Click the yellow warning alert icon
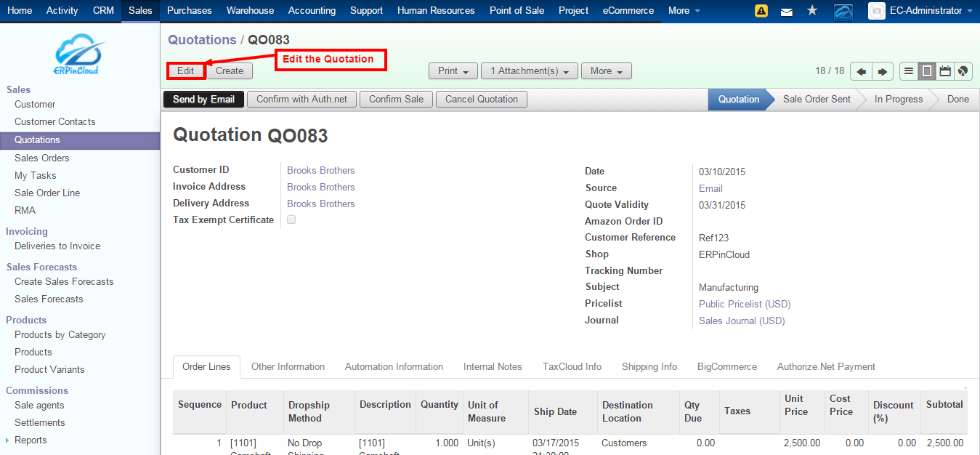 click(761, 11)
